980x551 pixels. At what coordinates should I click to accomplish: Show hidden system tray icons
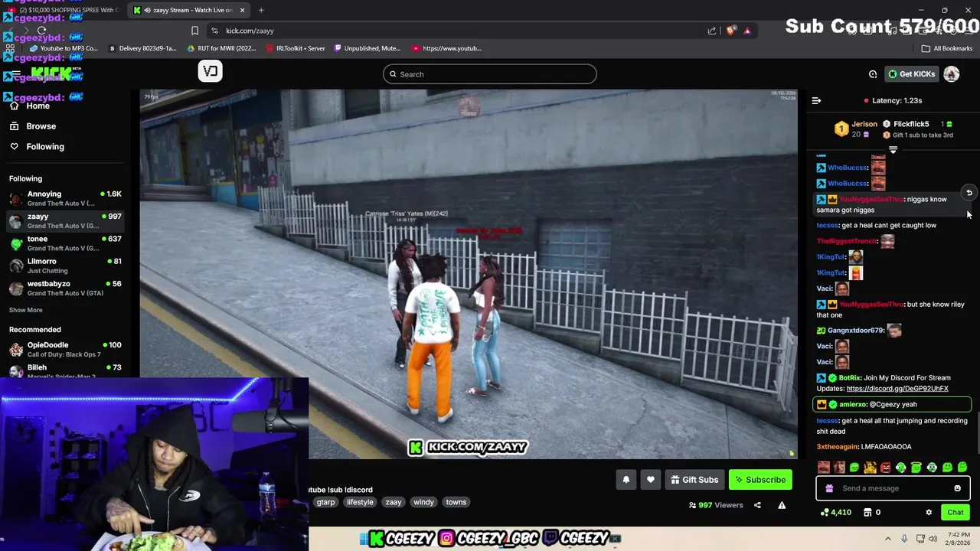pyautogui.click(x=888, y=539)
